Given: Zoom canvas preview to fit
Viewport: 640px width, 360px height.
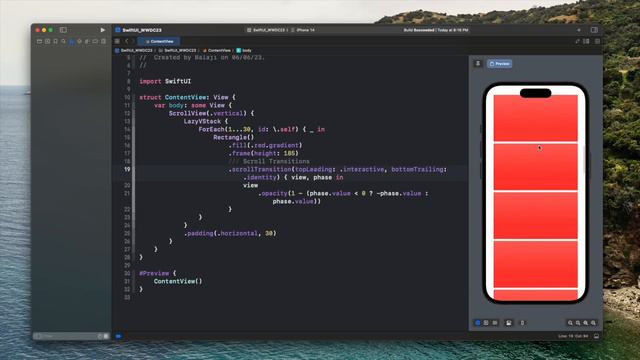Looking at the screenshot, I should click(586, 323).
